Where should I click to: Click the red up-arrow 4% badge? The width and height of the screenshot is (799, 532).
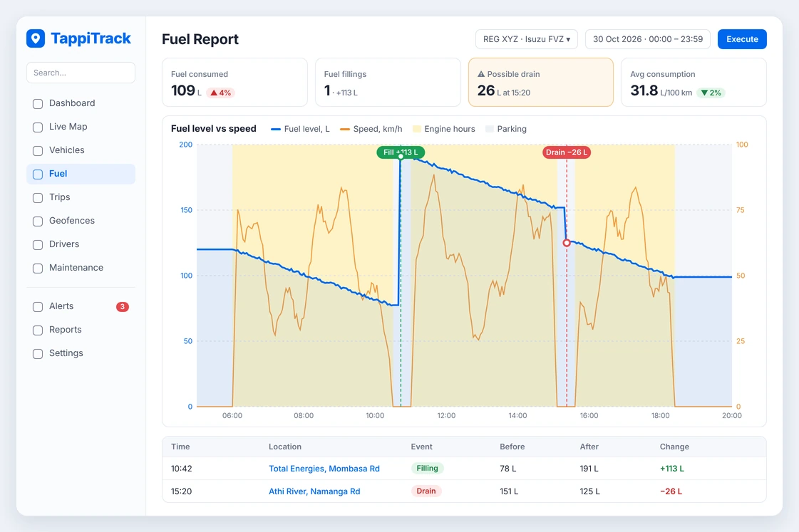pos(221,93)
